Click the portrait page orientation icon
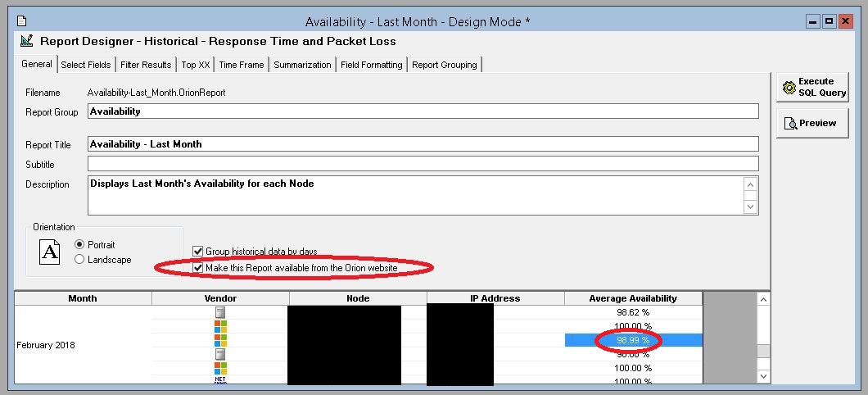The height and width of the screenshot is (395, 868). [x=49, y=252]
